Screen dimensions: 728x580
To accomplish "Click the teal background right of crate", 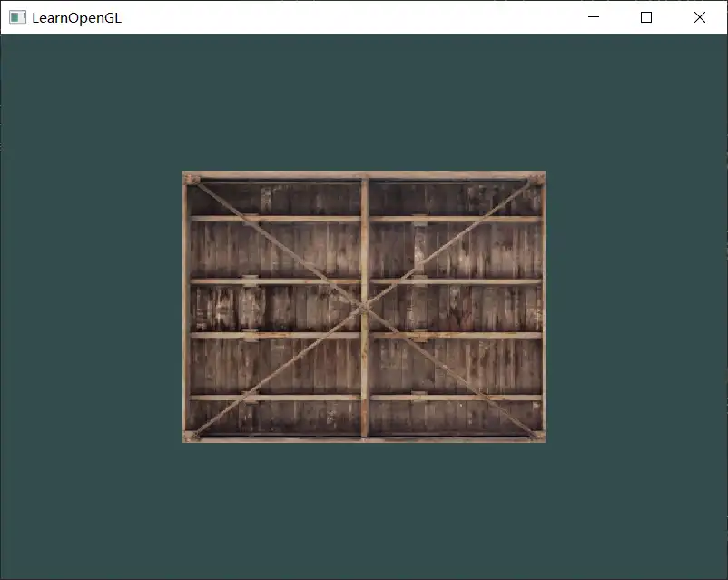I will point(635,309).
